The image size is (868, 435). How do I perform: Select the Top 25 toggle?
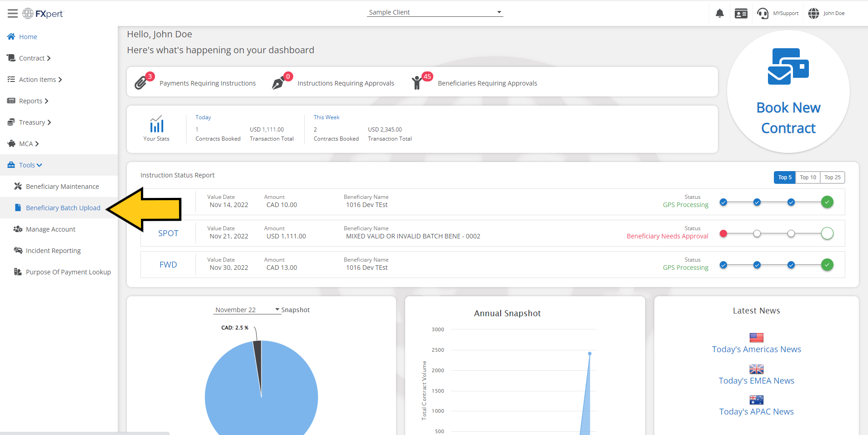[x=833, y=177]
